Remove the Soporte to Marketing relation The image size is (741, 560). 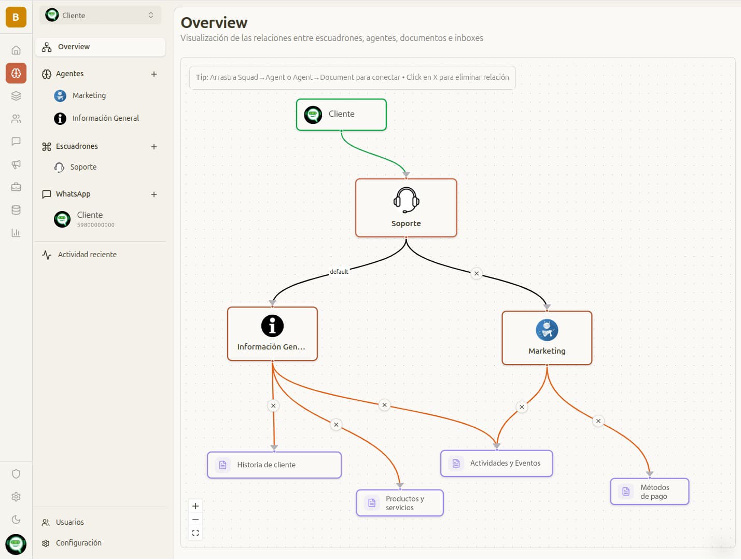[477, 273]
